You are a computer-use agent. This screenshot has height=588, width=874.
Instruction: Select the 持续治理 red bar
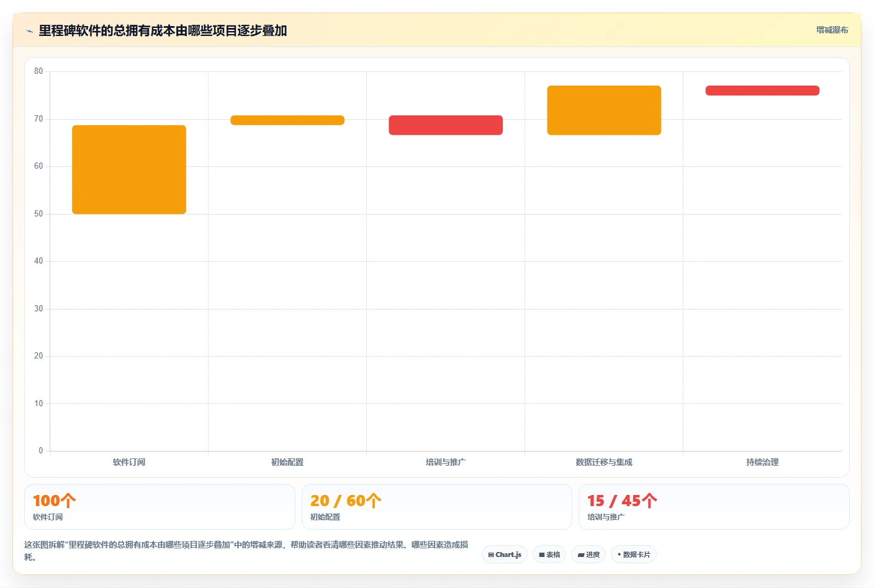tap(762, 91)
